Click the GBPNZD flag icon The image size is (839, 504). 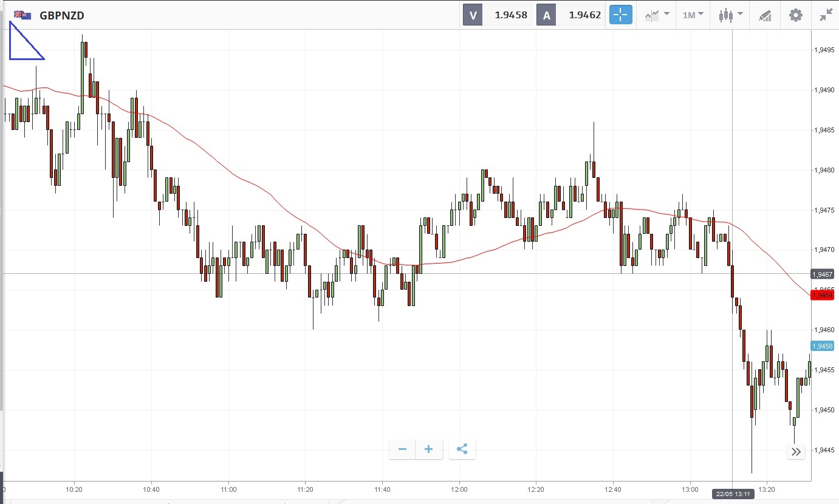pos(22,15)
